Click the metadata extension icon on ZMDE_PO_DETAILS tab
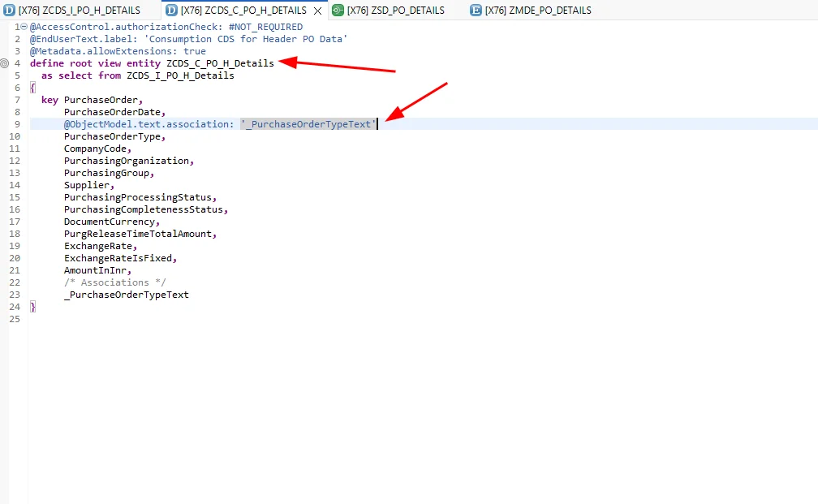The image size is (818, 504). (476, 10)
